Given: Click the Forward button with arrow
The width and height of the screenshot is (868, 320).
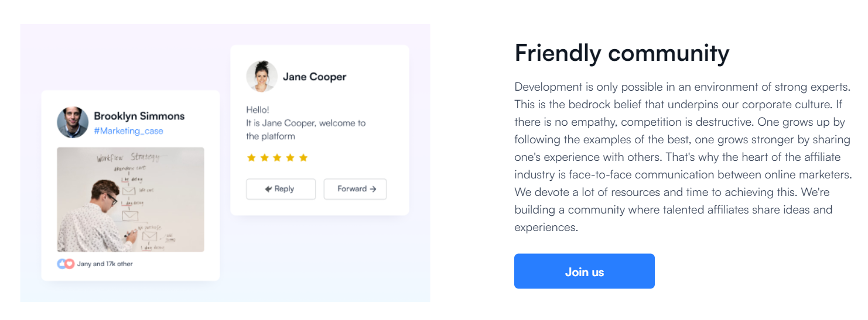Looking at the screenshot, I should (355, 189).
